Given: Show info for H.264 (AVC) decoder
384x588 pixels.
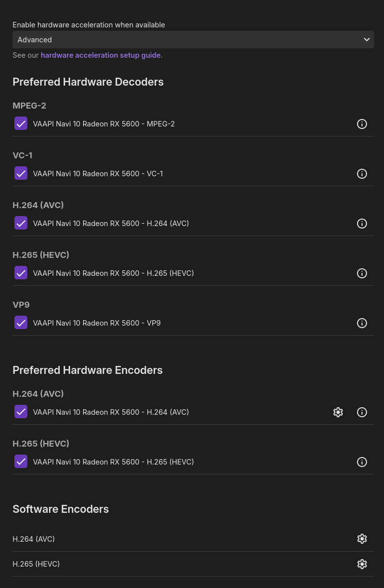Looking at the screenshot, I should click(x=362, y=224).
